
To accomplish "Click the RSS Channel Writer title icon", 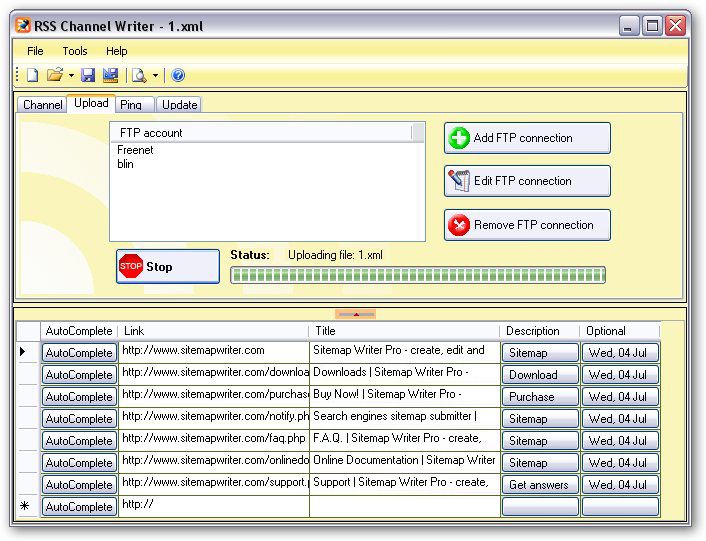I will 23,25.
